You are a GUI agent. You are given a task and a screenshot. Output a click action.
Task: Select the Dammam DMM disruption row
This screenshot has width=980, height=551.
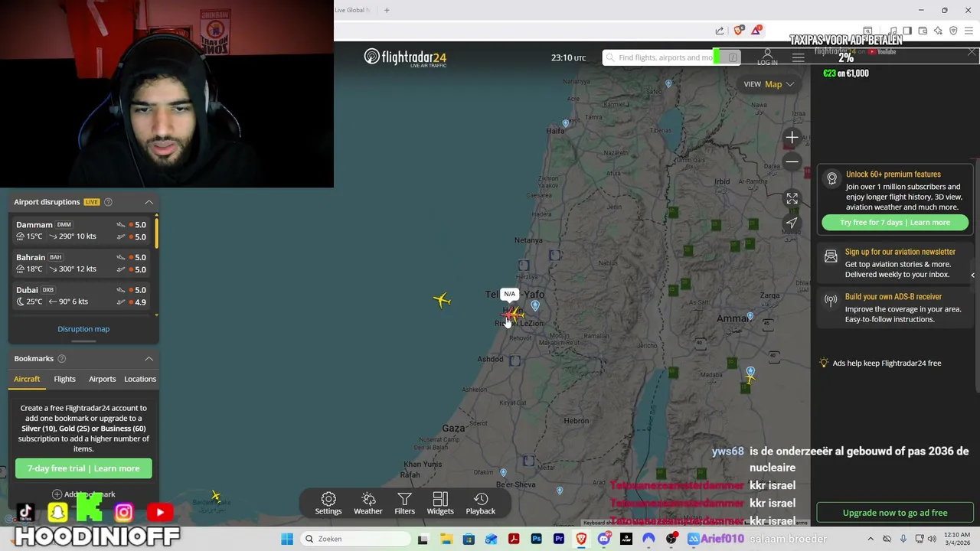pos(82,230)
